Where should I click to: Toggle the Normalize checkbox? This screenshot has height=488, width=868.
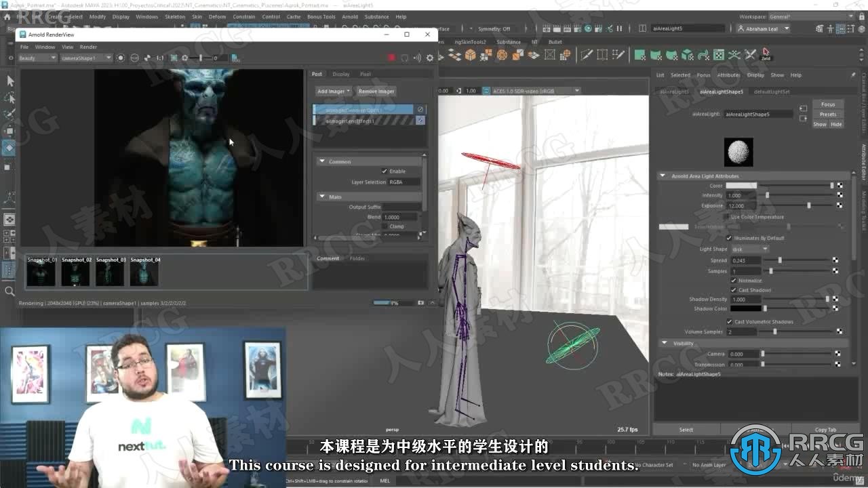pyautogui.click(x=734, y=281)
